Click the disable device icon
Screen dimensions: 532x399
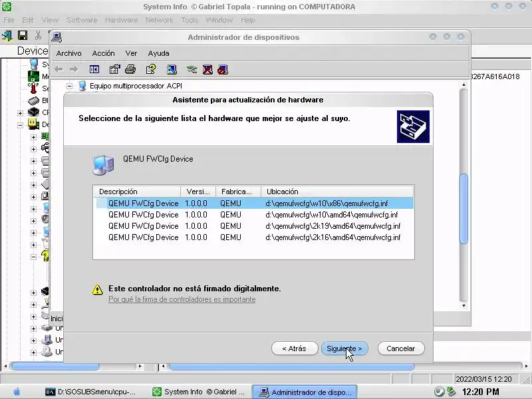click(223, 70)
